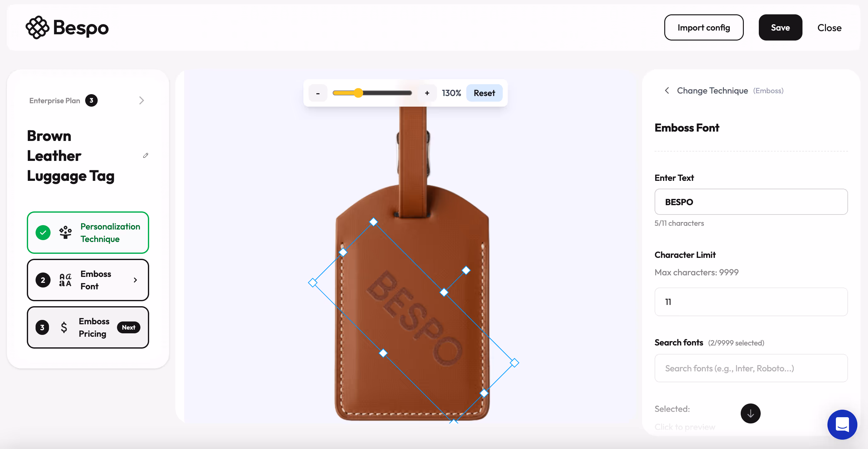Click the Search fonts input field
868x449 pixels.
click(x=751, y=368)
